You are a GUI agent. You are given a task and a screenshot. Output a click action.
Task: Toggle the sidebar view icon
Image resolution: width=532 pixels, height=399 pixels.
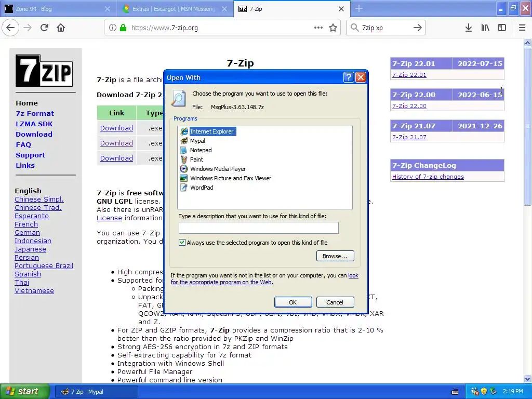tap(502, 28)
